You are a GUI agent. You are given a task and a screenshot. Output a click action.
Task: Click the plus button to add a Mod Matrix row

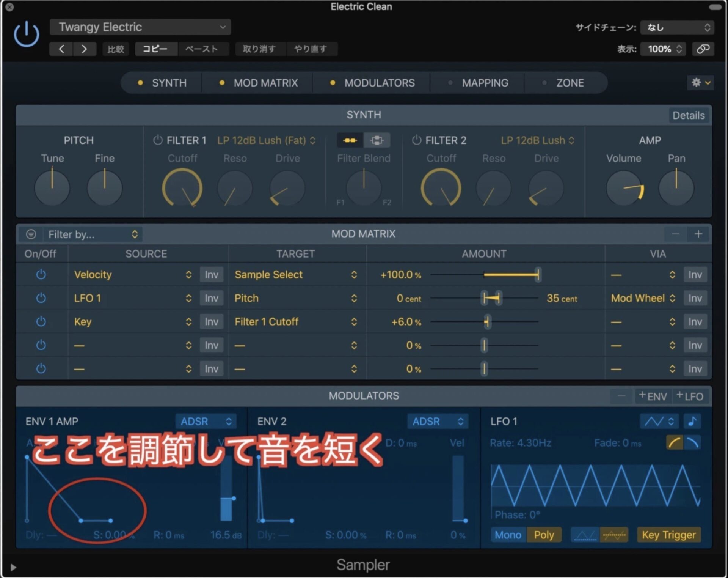pyautogui.click(x=699, y=234)
